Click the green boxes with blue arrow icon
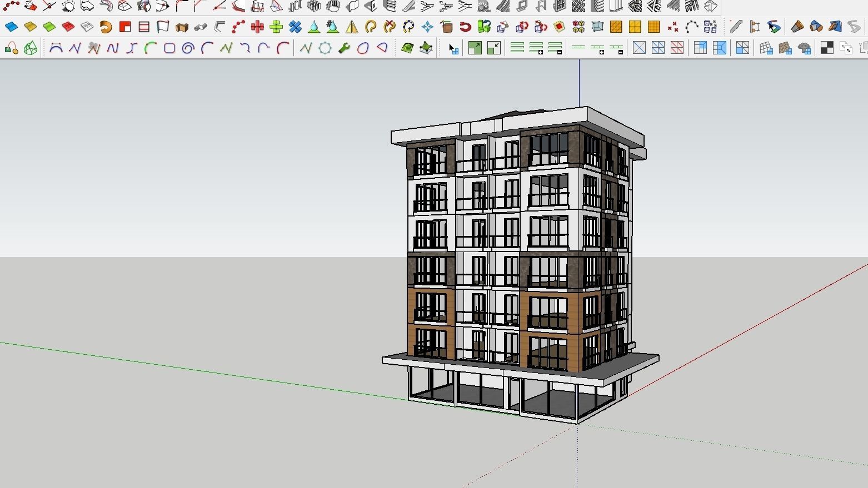Screen dimensions: 868x488 point(484,27)
